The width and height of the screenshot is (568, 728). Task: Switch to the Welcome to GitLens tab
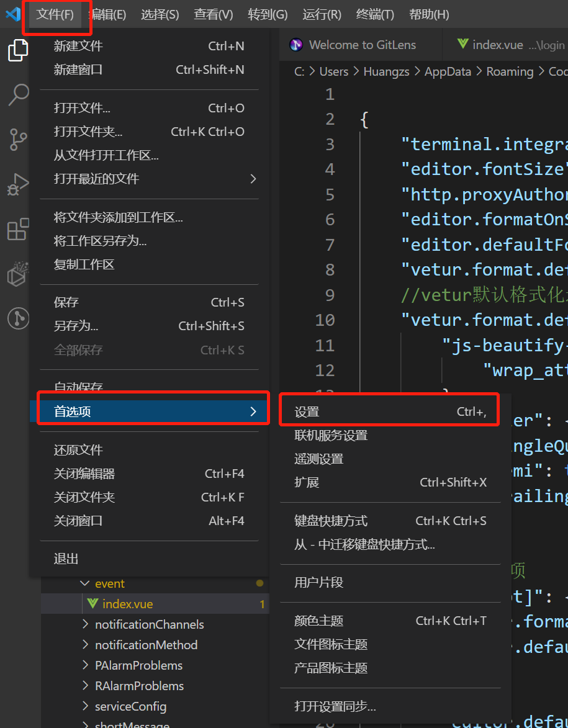(361, 45)
